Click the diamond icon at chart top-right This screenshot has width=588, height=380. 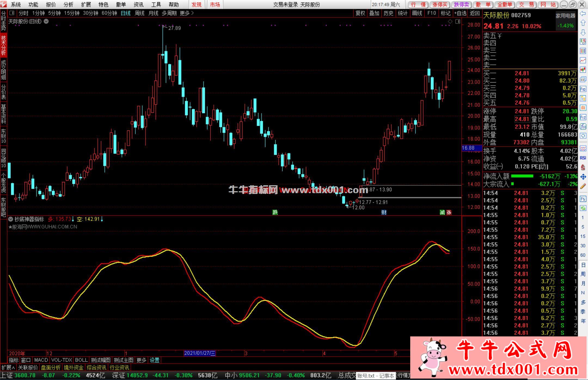point(450,22)
